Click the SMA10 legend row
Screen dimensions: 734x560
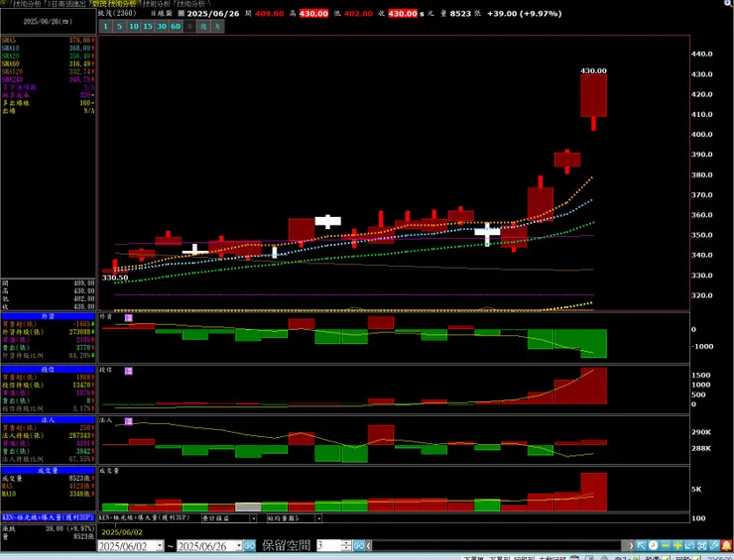point(48,49)
